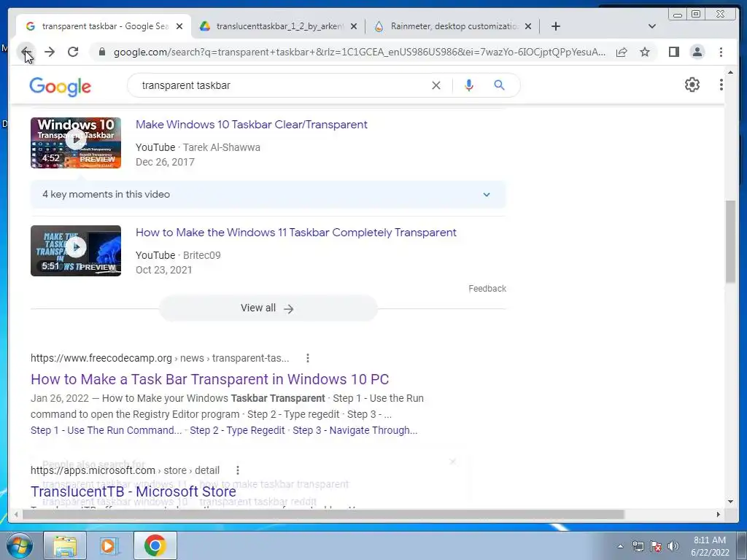Open options dots beside freecodecamp.org result

[x=308, y=358]
